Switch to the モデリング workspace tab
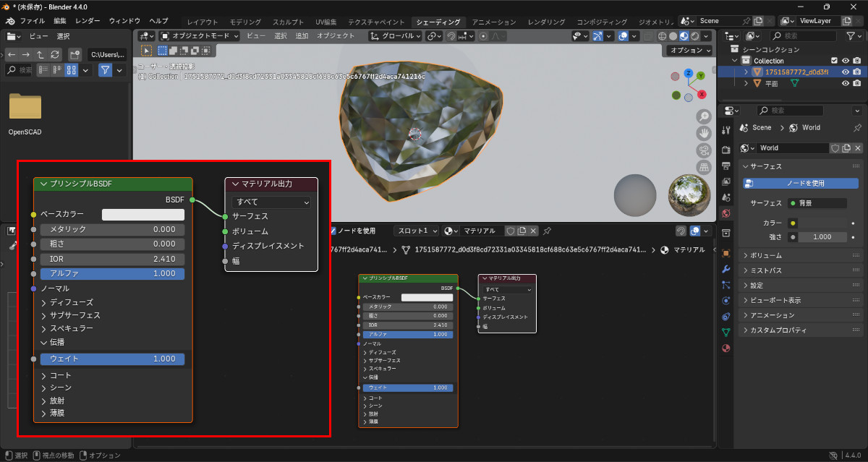868x462 pixels. pyautogui.click(x=245, y=22)
